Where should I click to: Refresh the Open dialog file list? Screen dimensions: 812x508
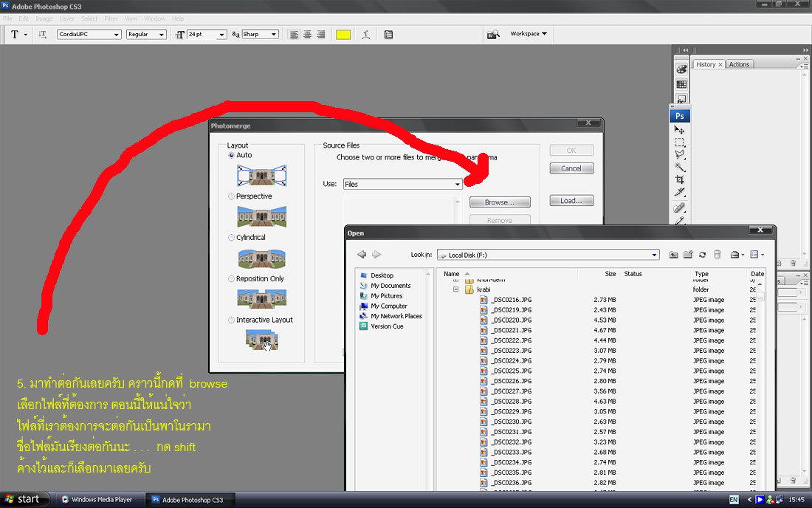pos(702,254)
